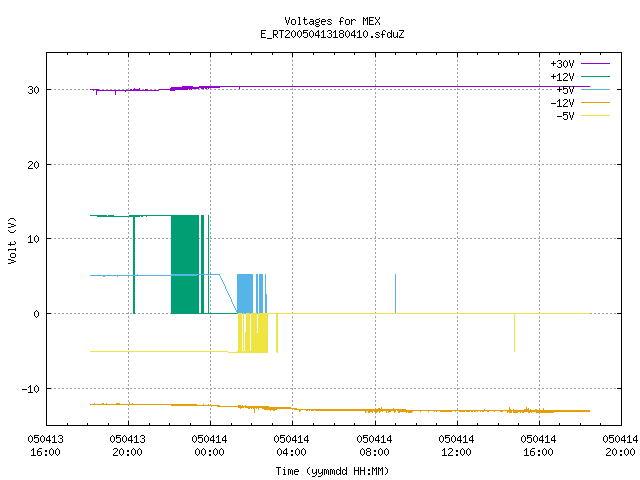This screenshot has width=640, height=480.
Task: Click the Y-axis tick value 30
Action: pos(33,90)
